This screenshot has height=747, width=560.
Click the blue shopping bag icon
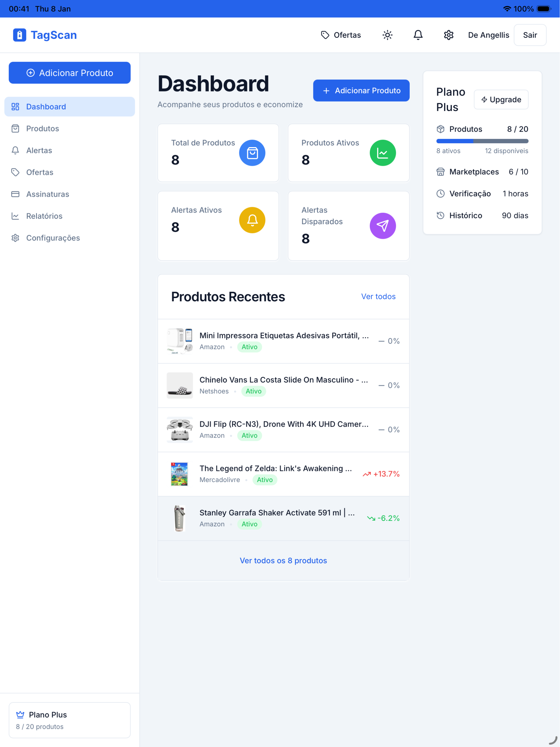[x=252, y=153]
